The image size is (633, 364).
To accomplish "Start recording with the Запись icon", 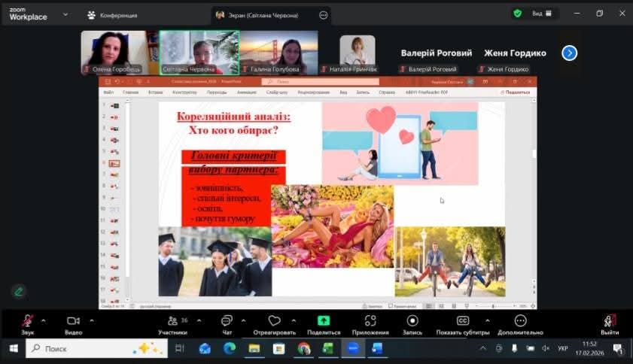I will tap(412, 321).
